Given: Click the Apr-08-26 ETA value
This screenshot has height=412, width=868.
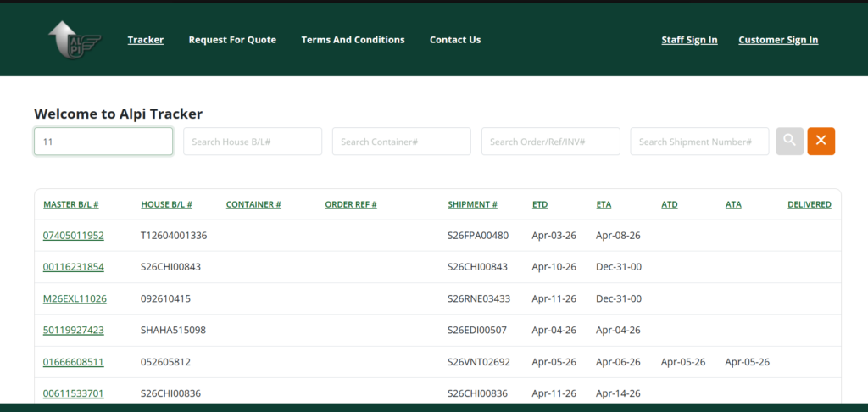Looking at the screenshot, I should click(x=618, y=236).
